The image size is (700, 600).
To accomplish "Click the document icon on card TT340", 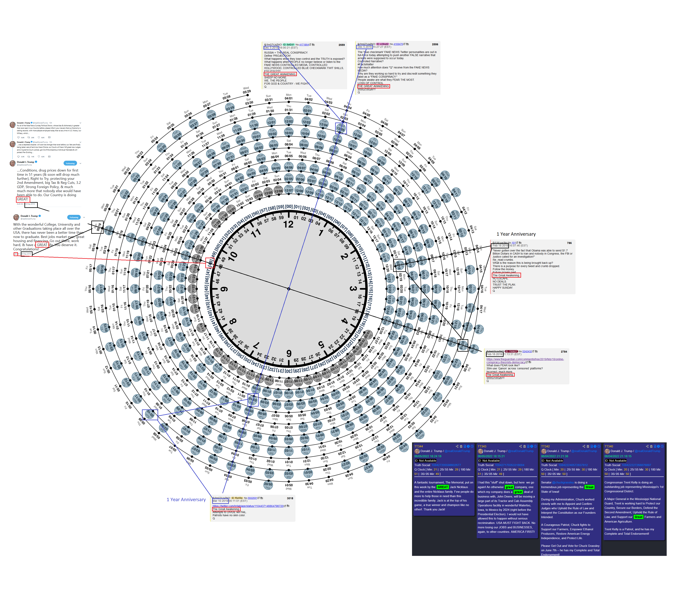I will click(x=655, y=446).
